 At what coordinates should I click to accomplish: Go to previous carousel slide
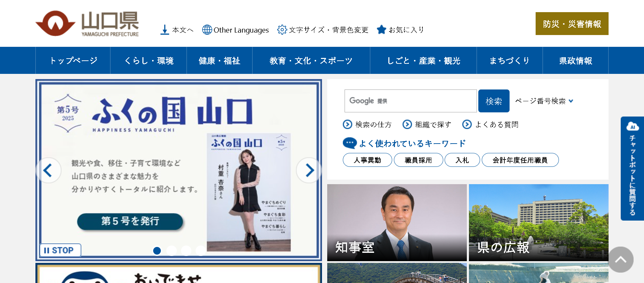[49, 170]
